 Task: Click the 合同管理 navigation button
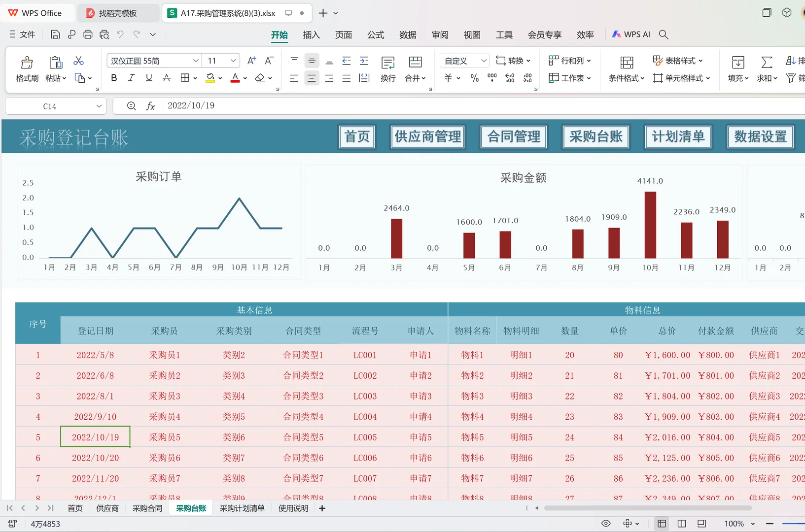(513, 137)
